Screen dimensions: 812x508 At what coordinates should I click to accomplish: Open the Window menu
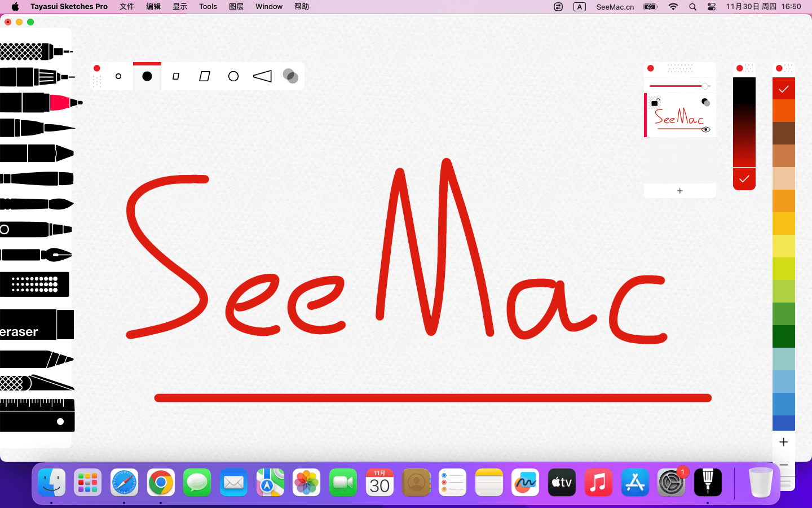pos(268,7)
